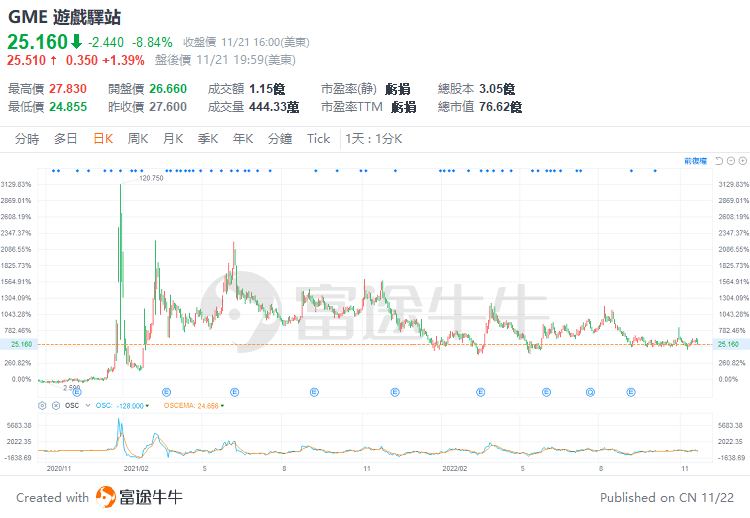Screen dimensions: 750x518
Task: Click the GME 遊戲驛站 stock title
Action: [65, 18]
